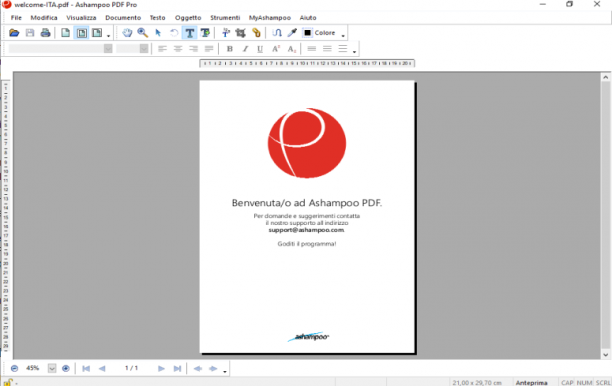Align text right
The width and height of the screenshot is (612, 386).
tap(194, 49)
